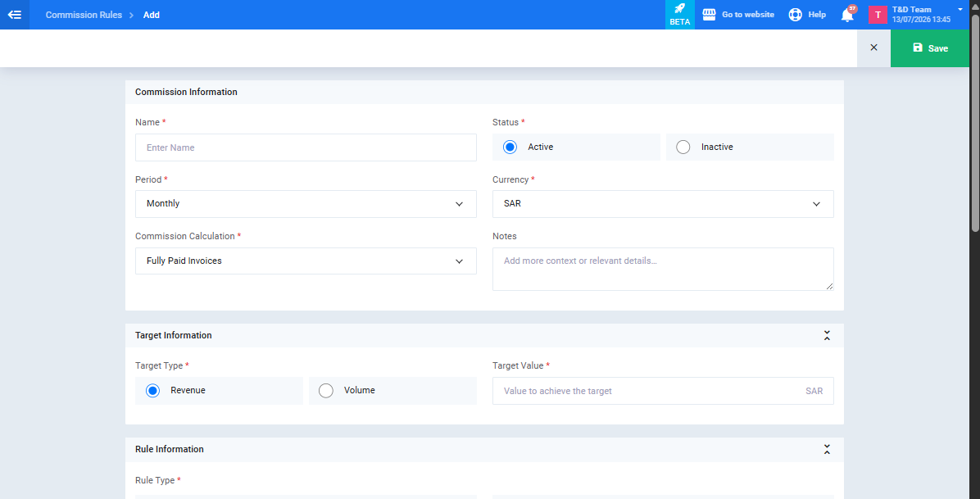
Task: Open the notifications bell
Action: tap(847, 15)
